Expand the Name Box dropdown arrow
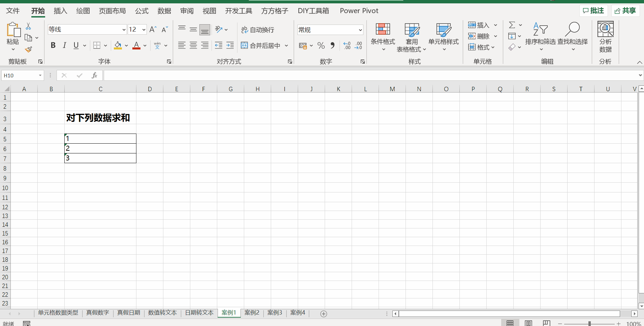Screen dimensions: 644x326 click(40, 75)
